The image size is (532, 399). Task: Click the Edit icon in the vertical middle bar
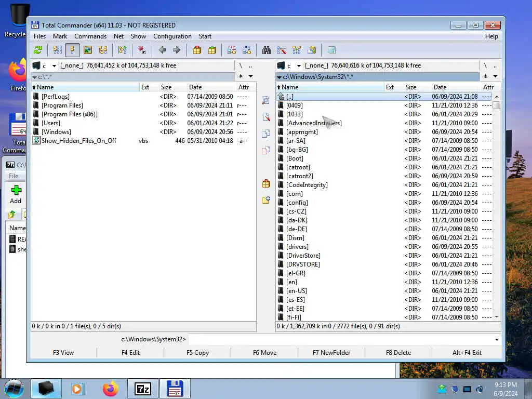coord(266,117)
